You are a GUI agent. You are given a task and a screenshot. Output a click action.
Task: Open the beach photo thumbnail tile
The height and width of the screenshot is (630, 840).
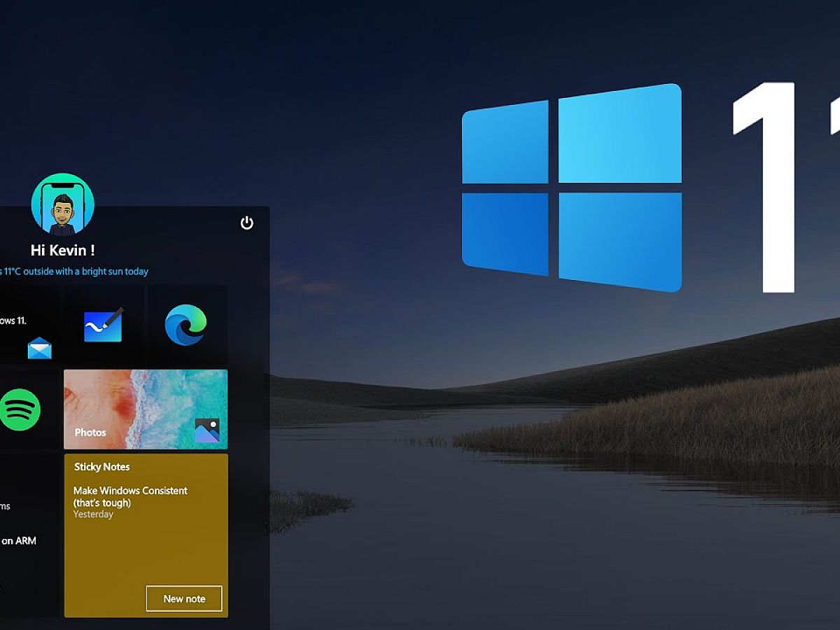pos(146,399)
